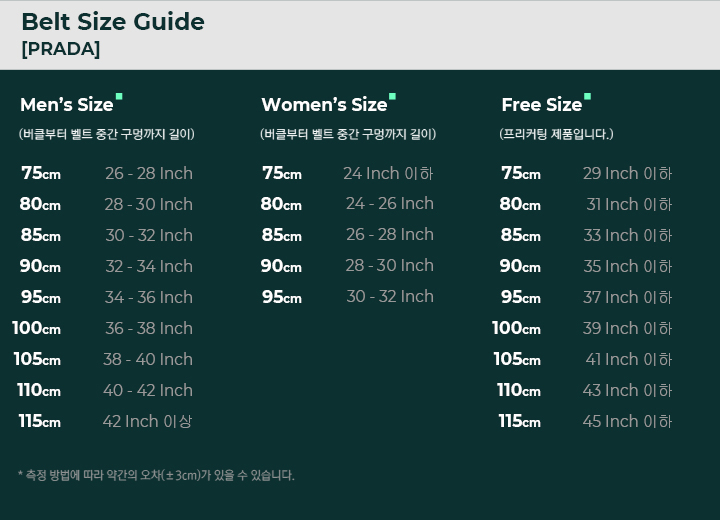Click the [PRADA] brand label
This screenshot has width=720, height=520.
pyautogui.click(x=60, y=49)
